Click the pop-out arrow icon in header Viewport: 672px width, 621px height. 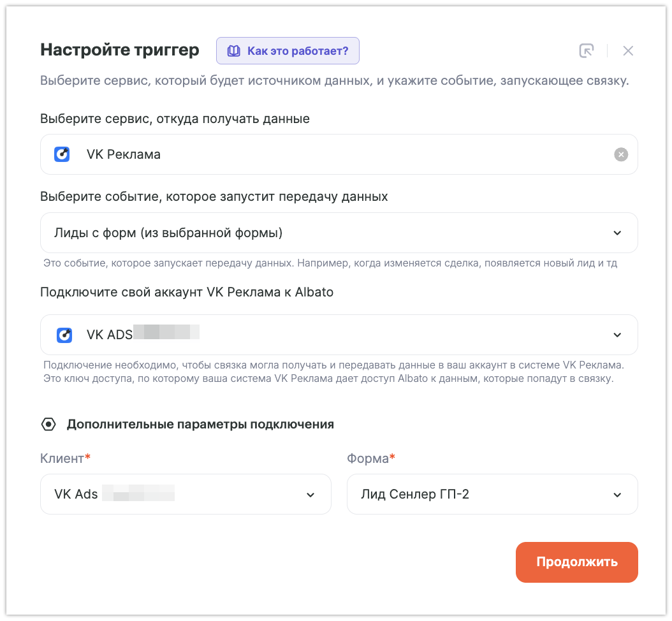click(x=587, y=51)
